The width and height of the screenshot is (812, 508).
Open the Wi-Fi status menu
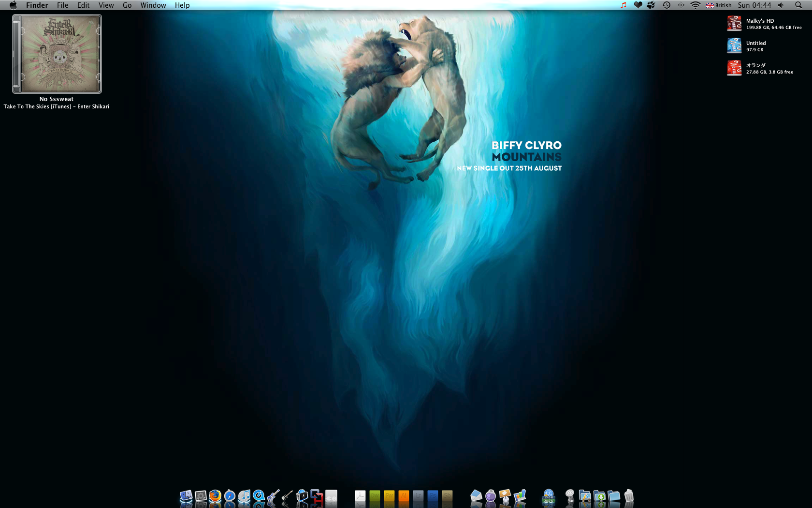coord(696,5)
